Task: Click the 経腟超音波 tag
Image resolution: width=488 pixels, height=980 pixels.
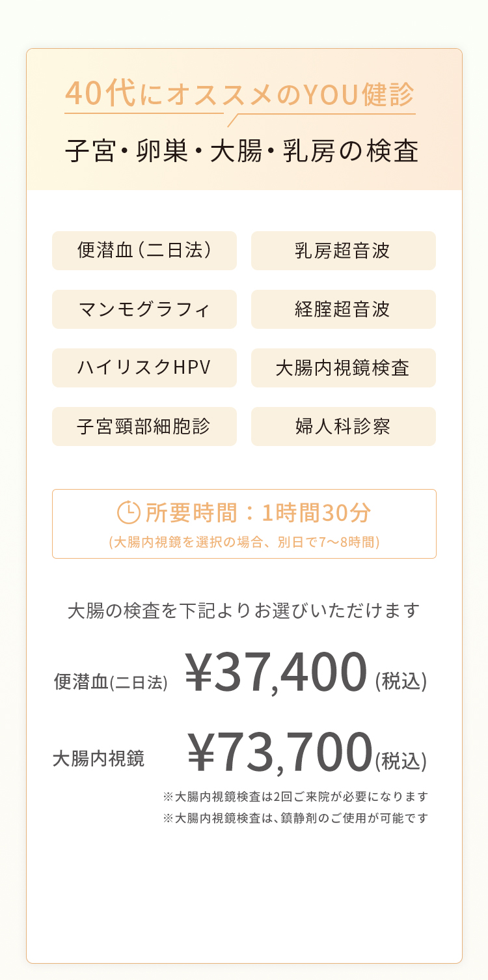Action: click(x=344, y=309)
